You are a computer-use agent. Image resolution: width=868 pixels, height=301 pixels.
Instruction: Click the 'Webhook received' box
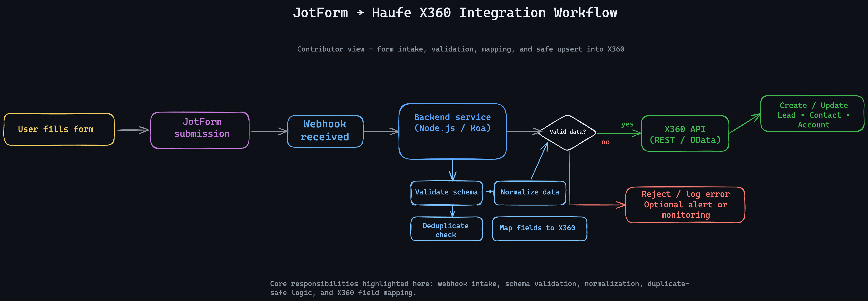click(x=325, y=131)
